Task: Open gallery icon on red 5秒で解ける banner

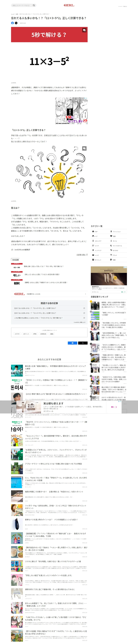Action: pyautogui.click(x=84, y=30)
